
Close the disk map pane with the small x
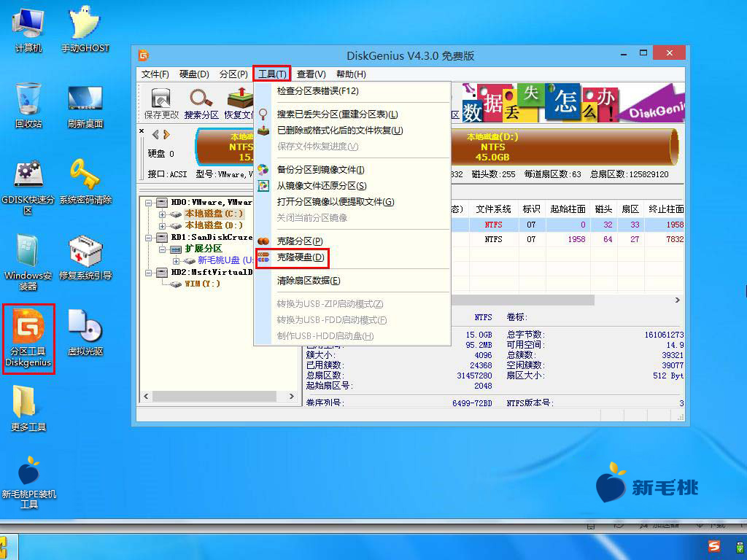click(x=142, y=131)
